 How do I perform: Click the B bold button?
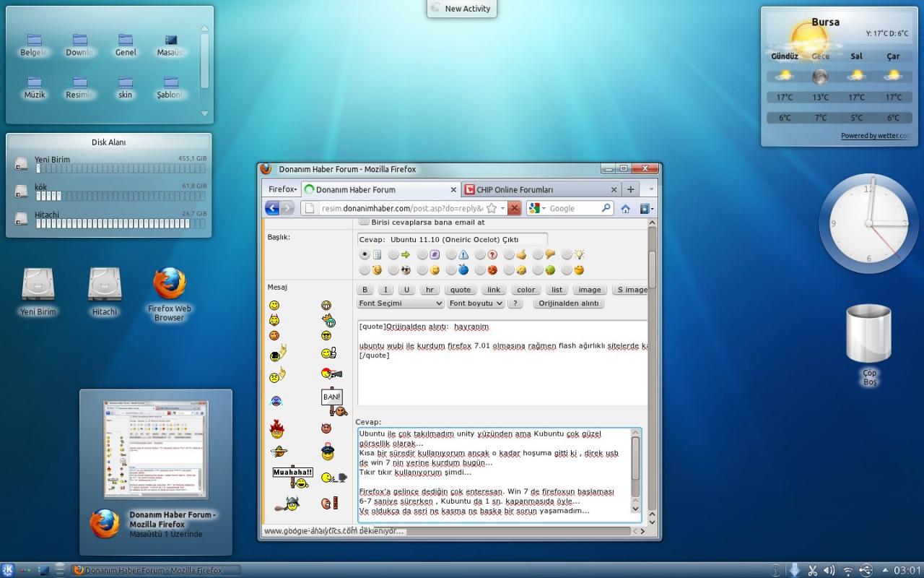pos(365,290)
